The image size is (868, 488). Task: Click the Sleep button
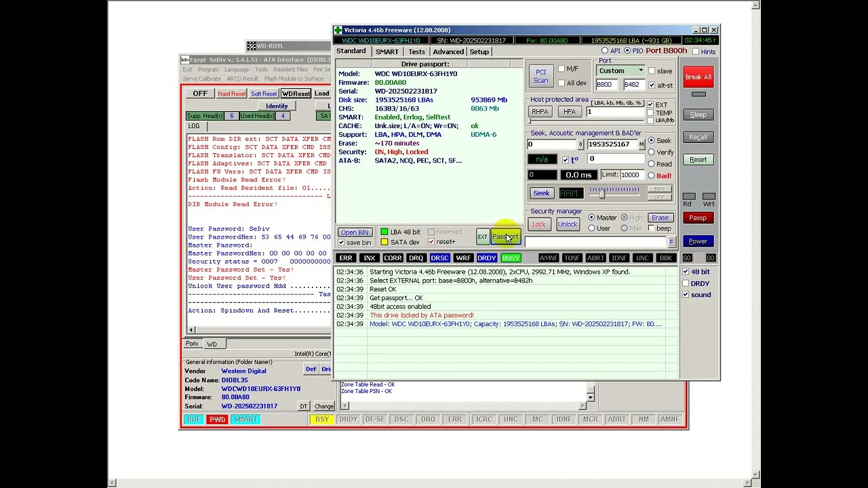(x=698, y=115)
